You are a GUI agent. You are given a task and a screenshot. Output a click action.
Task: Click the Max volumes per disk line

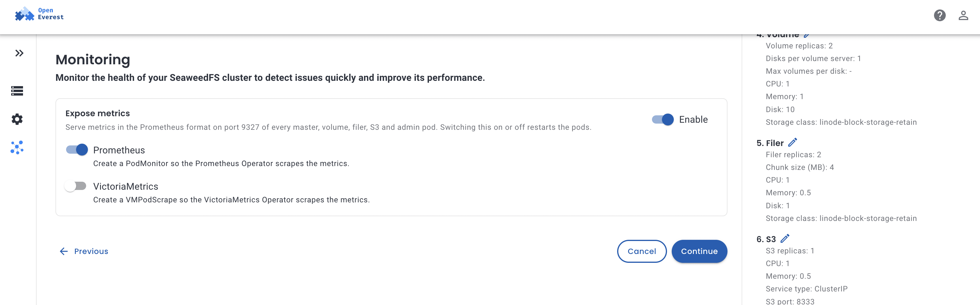[808, 71]
